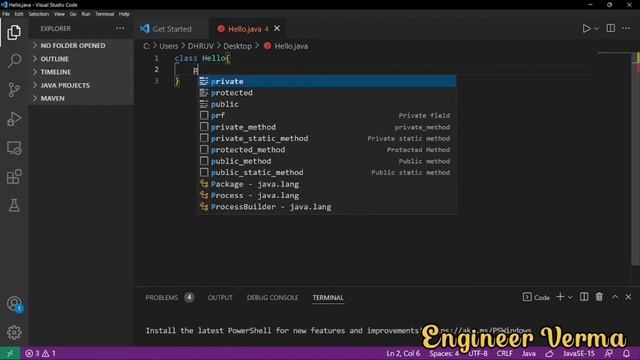Image resolution: width=640 pixels, height=360 pixels.
Task: Open the Accounts menu icon
Action: 14,304
